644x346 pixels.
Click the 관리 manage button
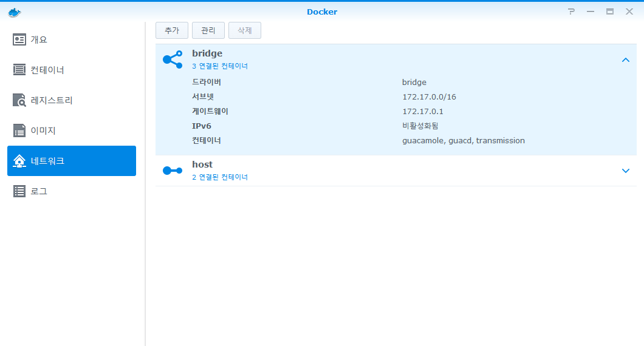[x=208, y=30]
